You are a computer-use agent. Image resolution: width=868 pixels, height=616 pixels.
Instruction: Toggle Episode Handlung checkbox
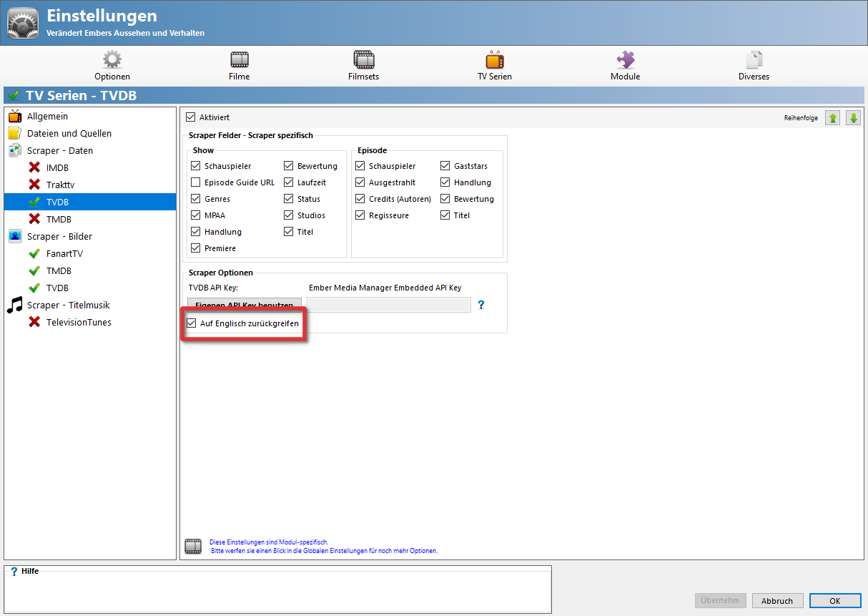pos(446,182)
